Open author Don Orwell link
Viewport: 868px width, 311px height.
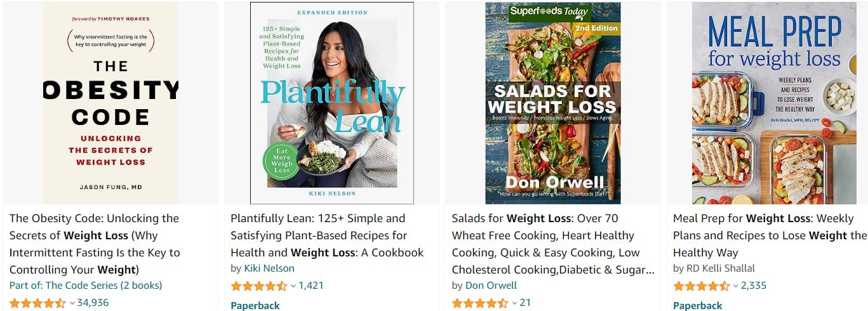[x=491, y=286]
